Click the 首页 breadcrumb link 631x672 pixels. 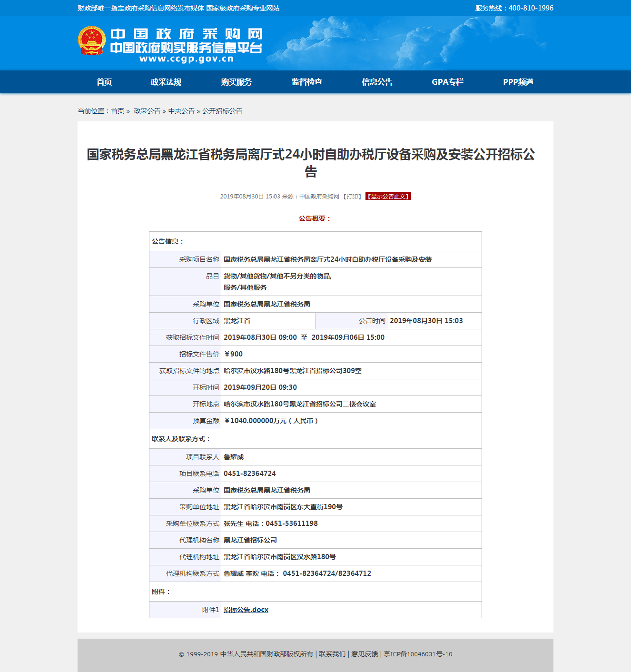coord(118,111)
